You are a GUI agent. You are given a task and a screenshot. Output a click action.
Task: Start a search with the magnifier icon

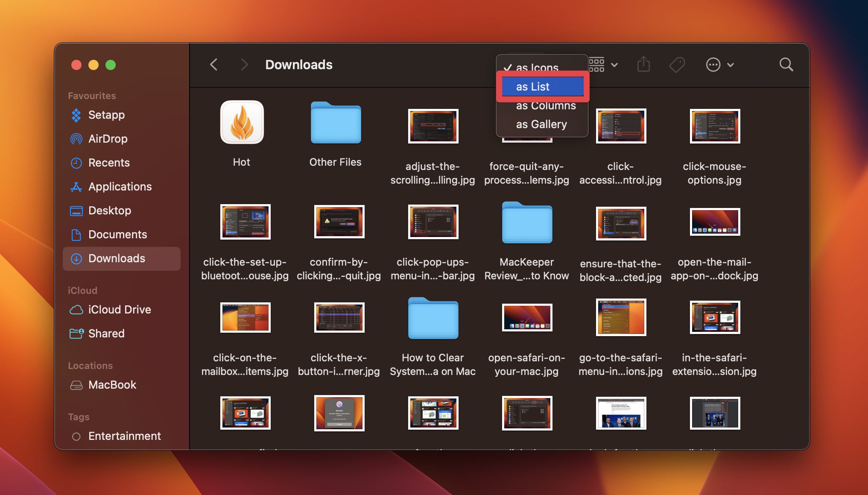click(786, 64)
